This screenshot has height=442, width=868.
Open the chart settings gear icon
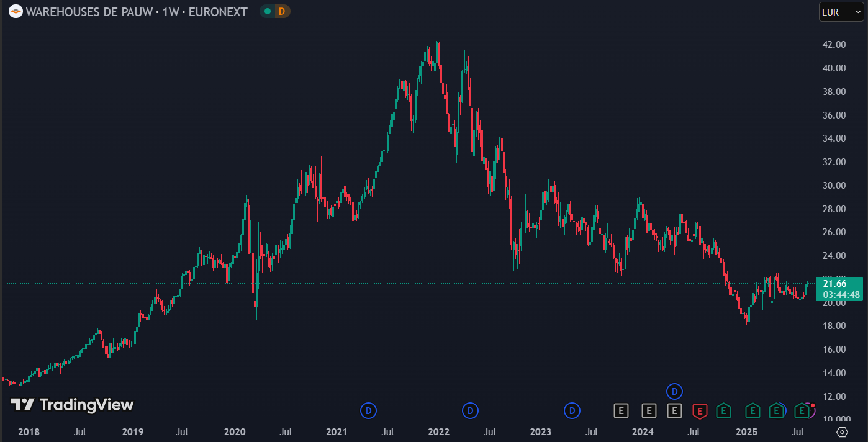pos(842,432)
